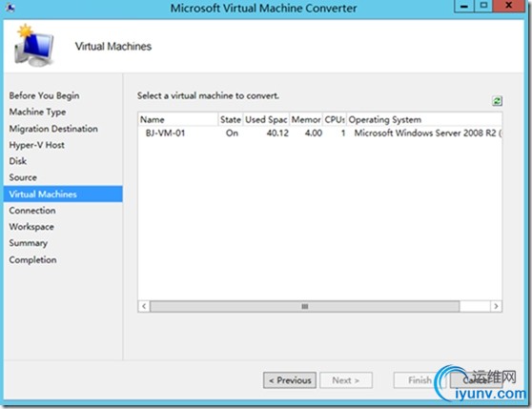Maximize the Virtual Machine Converter window
This screenshot has height=409, width=532.
(483, 6)
